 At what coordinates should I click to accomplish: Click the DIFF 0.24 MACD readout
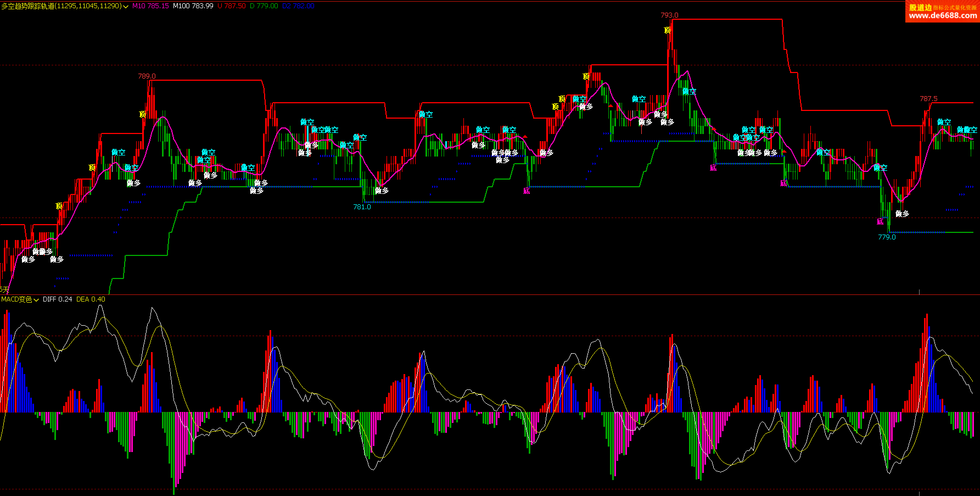coord(57,299)
